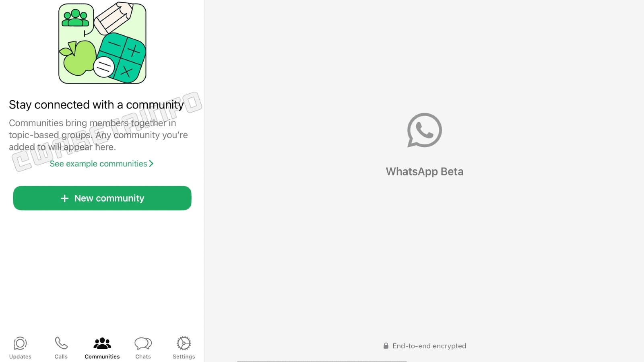Click the Stay connected with a community heading
The width and height of the screenshot is (644, 362).
(96, 105)
